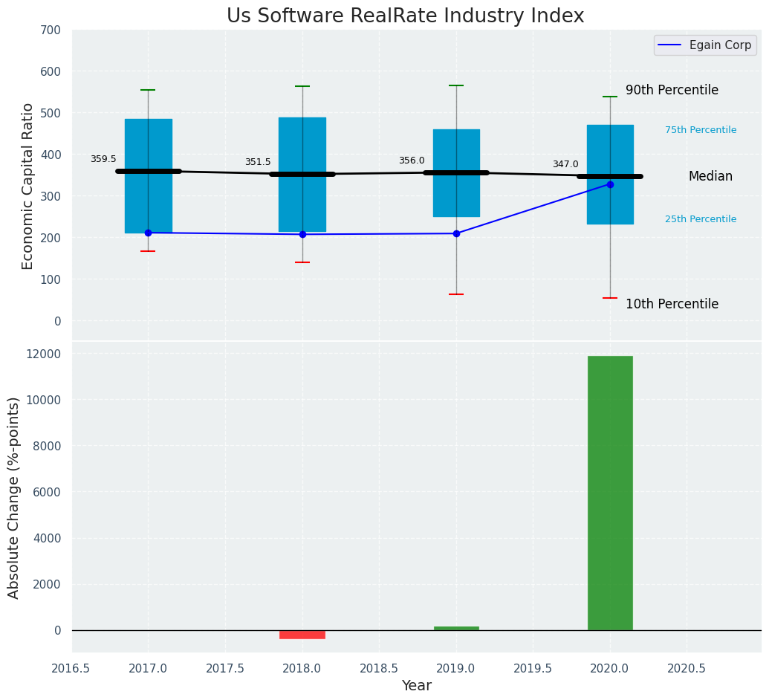Click the Median annotation text
The width and height of the screenshot is (769, 700).
point(710,176)
